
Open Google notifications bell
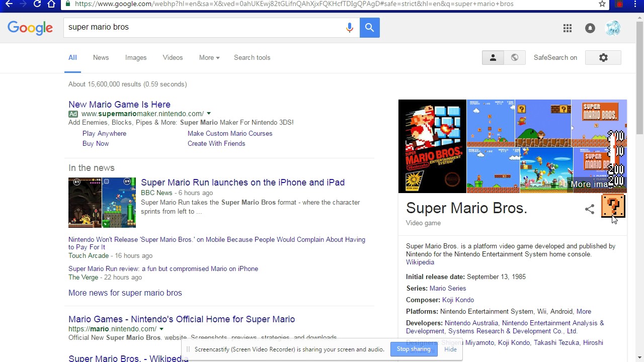pyautogui.click(x=590, y=29)
